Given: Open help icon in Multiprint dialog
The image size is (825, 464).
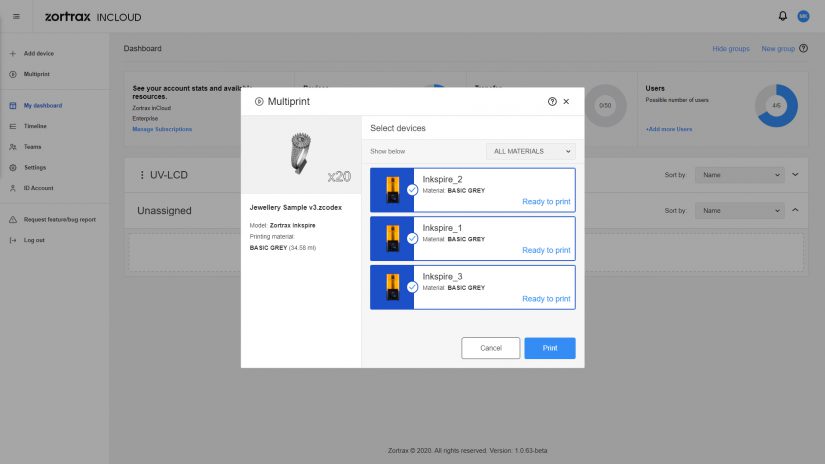Looking at the screenshot, I should (552, 102).
